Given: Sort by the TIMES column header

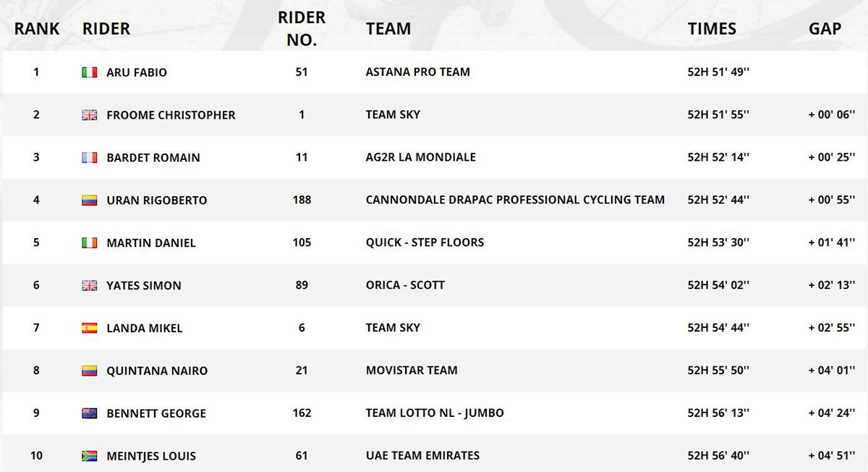Looking at the screenshot, I should coord(712,29).
